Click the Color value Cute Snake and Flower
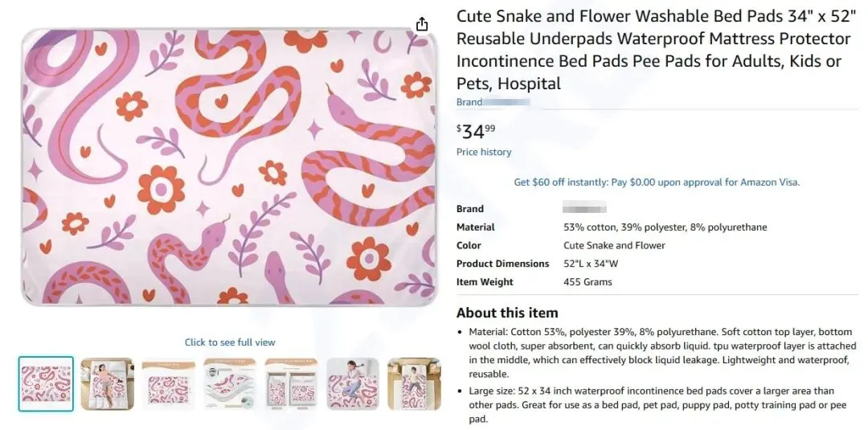 614,245
